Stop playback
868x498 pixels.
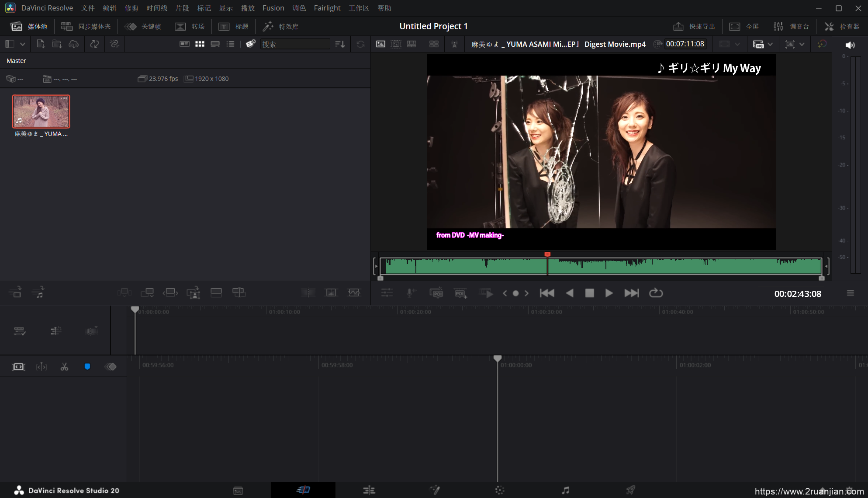tap(589, 293)
